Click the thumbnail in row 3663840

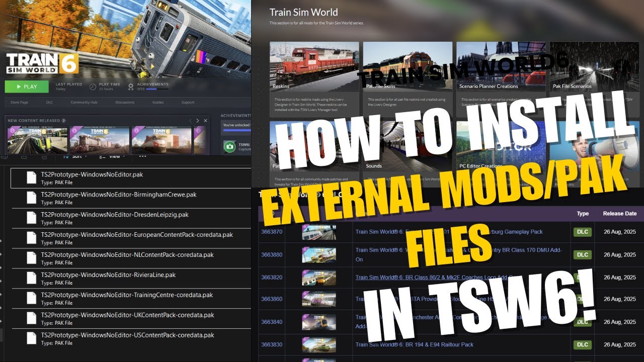click(319, 322)
